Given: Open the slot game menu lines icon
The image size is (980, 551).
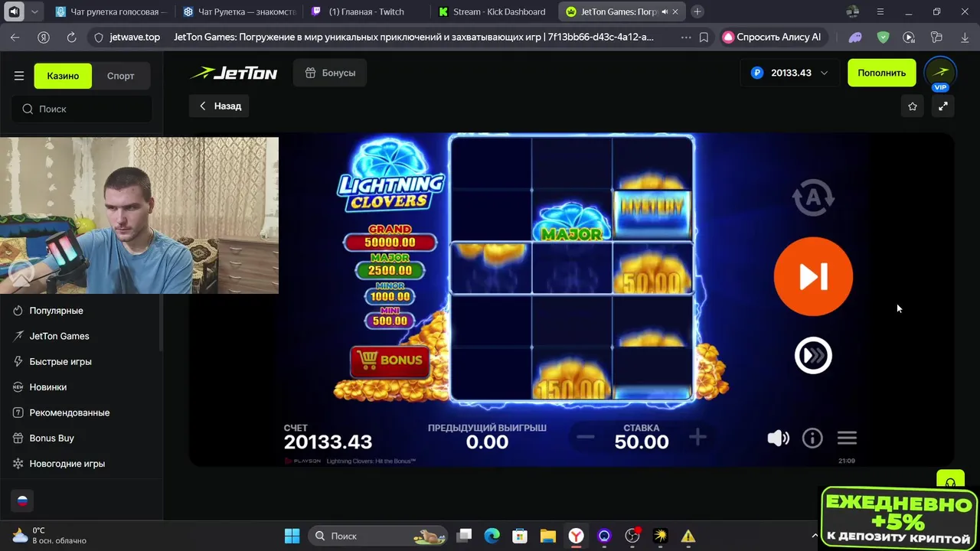Looking at the screenshot, I should pyautogui.click(x=847, y=438).
